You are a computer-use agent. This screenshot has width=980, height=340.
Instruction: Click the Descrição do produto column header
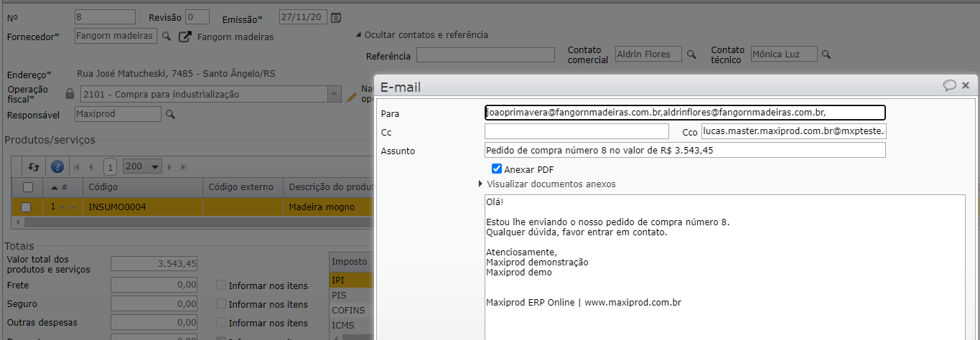(x=329, y=187)
